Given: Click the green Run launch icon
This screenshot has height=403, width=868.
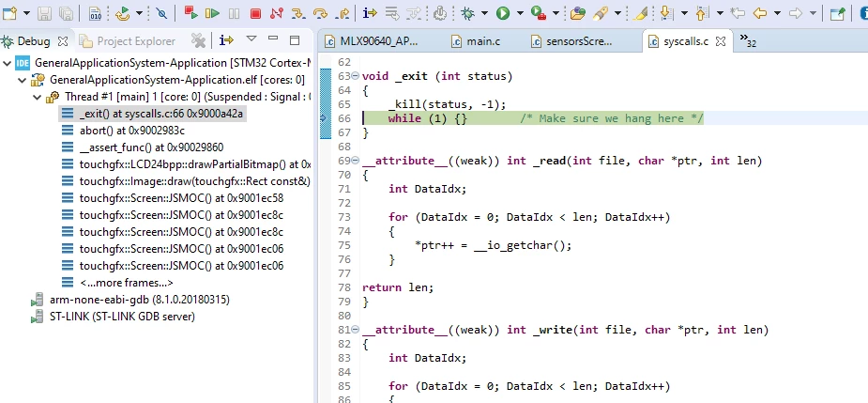Looking at the screenshot, I should click(503, 13).
